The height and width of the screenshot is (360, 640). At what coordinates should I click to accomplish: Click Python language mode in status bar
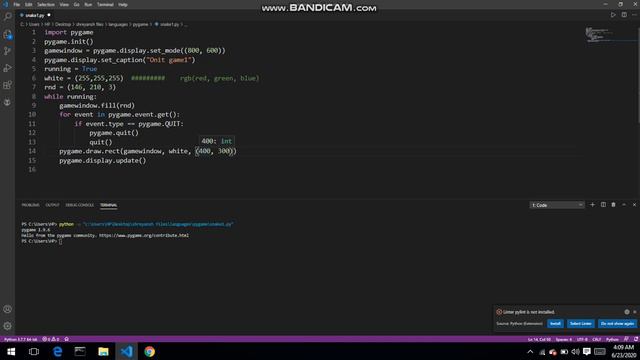coord(612,339)
